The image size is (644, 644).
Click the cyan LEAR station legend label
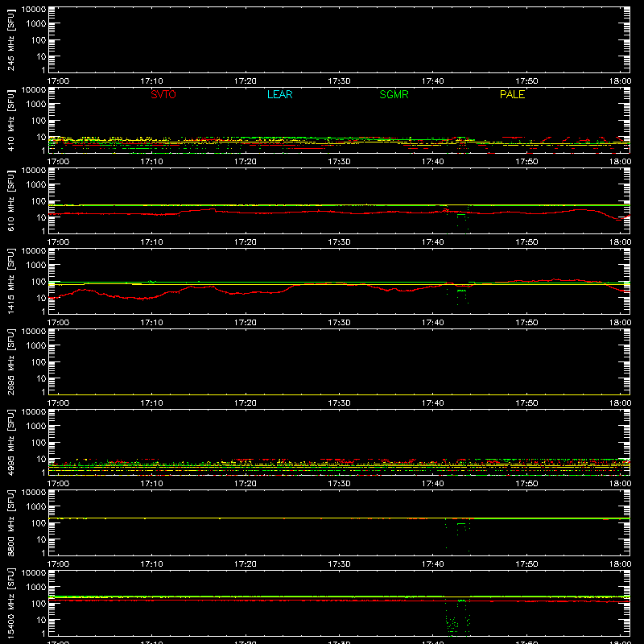(279, 94)
